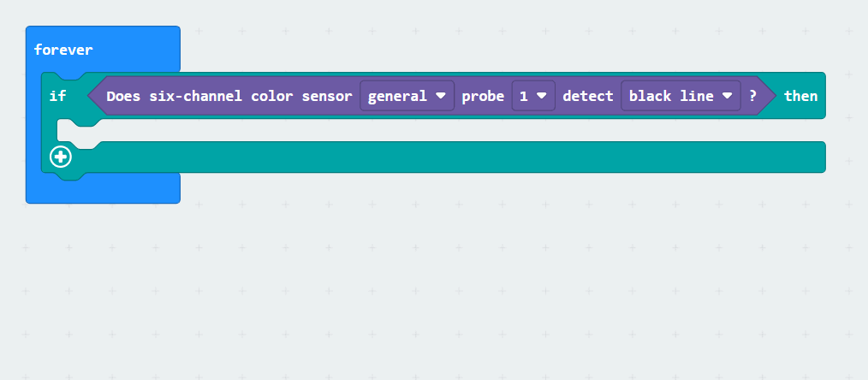Open the "black line" detection dropdown

tap(681, 96)
